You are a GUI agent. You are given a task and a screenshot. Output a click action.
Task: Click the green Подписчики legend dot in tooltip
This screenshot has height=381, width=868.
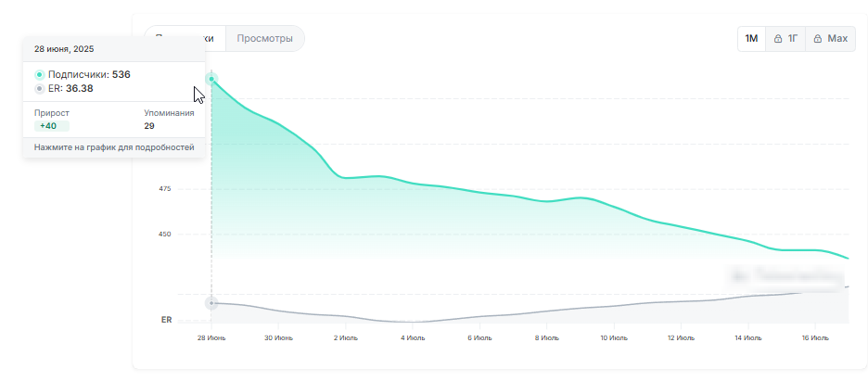[x=39, y=74]
